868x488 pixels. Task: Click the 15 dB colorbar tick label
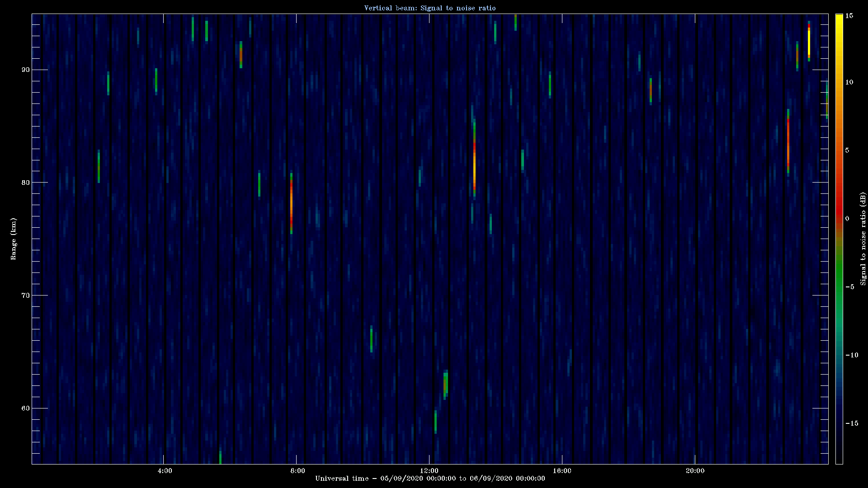pyautogui.click(x=849, y=15)
